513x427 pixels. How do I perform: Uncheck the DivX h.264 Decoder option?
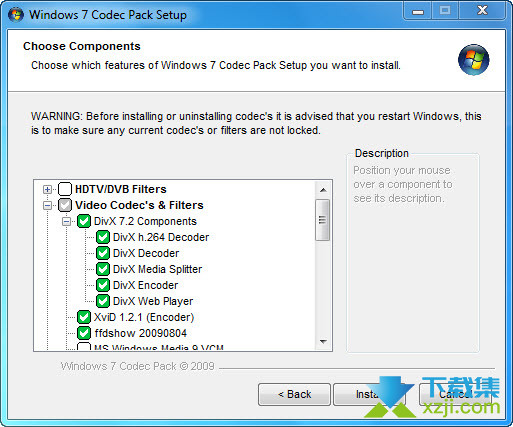[x=103, y=237]
